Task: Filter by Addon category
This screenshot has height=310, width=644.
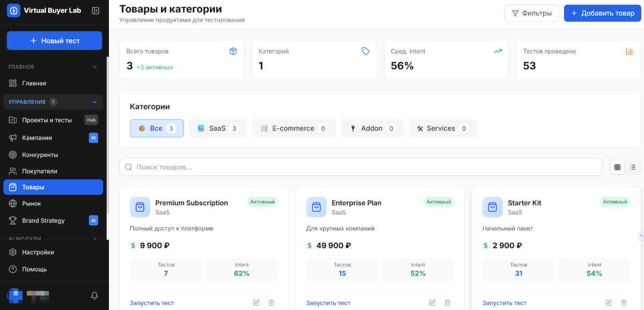Action: point(372,128)
